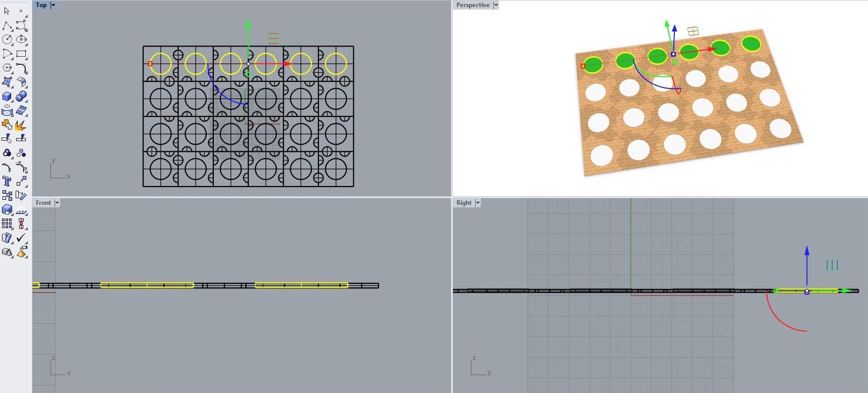Choose the Fillet Surface tool
This screenshot has height=393, width=868.
click(21, 82)
